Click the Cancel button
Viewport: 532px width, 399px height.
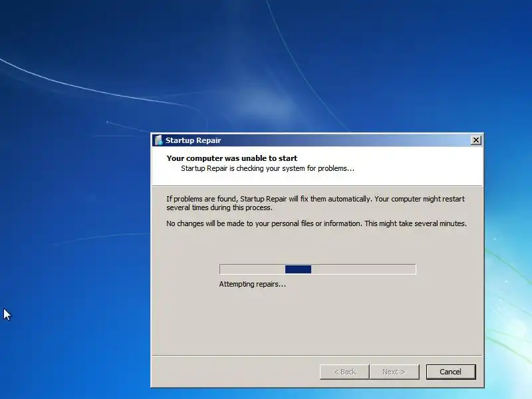click(451, 372)
